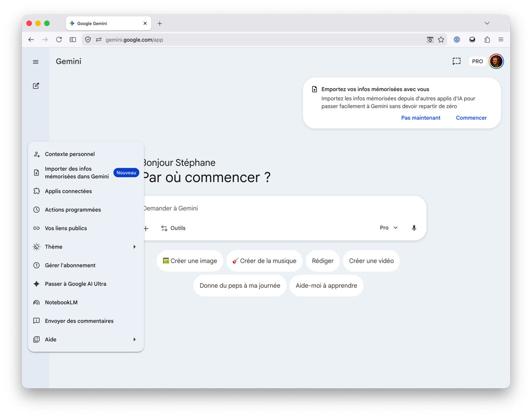Choose Actions programmées in settings menu
532x417 pixels.
click(73, 210)
